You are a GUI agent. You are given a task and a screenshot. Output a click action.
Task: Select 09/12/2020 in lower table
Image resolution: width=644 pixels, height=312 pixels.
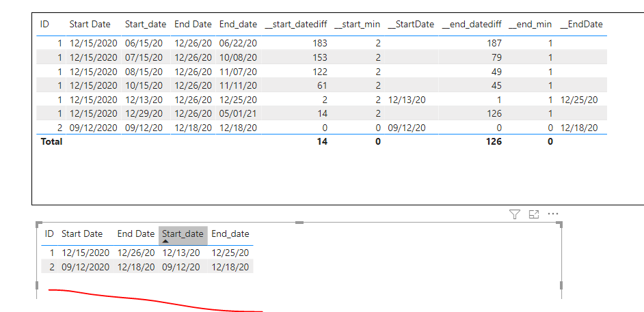point(85,267)
